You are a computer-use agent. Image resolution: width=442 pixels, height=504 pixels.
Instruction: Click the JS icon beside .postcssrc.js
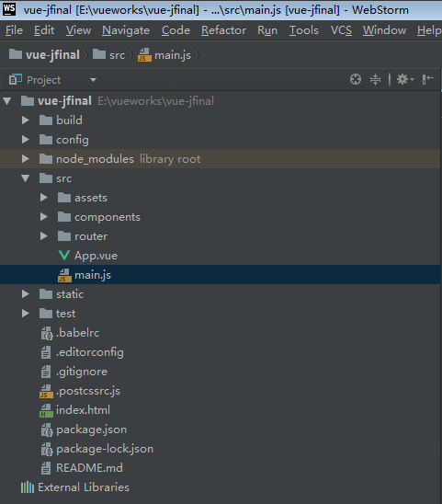(46, 391)
